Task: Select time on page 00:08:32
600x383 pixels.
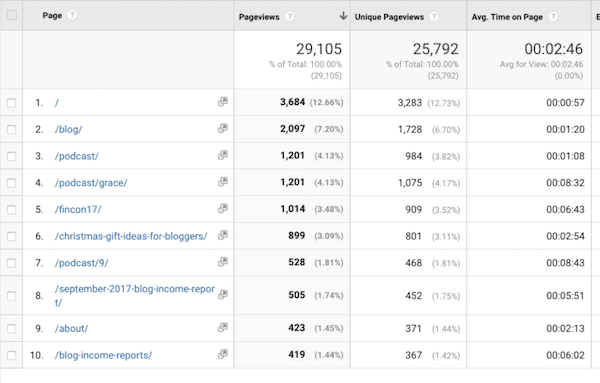Action: (x=565, y=183)
